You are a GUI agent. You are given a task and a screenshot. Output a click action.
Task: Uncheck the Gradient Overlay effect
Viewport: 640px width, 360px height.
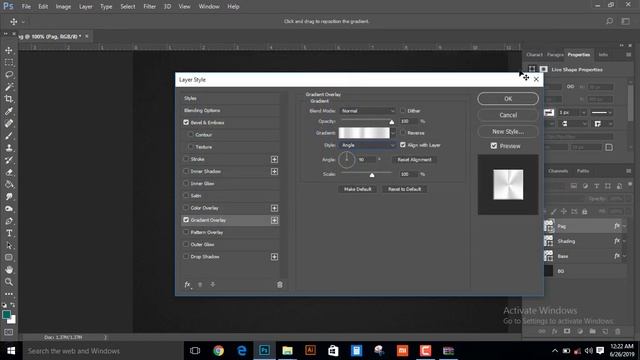tap(186, 220)
